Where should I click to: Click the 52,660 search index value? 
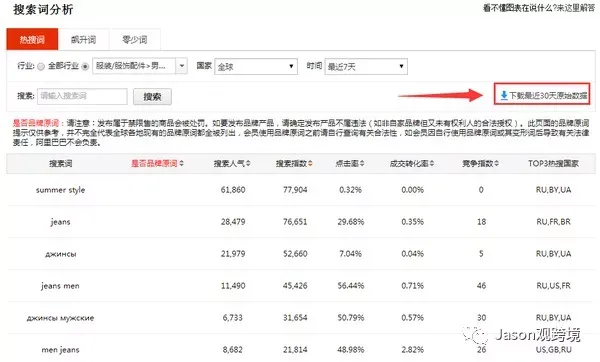coord(295,254)
